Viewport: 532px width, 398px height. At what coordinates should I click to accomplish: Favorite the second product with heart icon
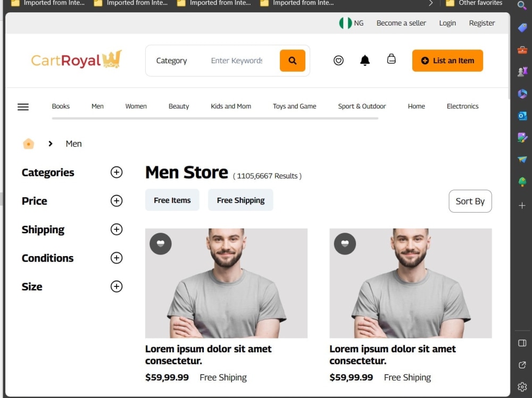[x=345, y=244]
